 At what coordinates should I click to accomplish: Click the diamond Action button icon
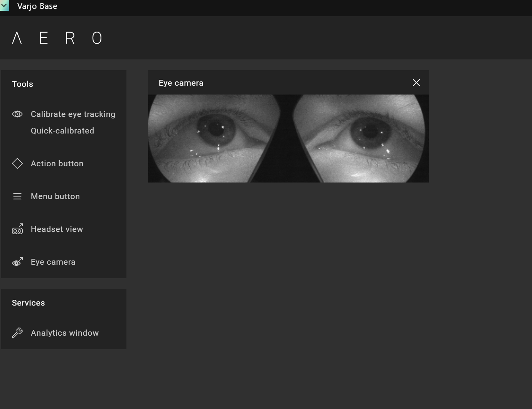pos(17,164)
